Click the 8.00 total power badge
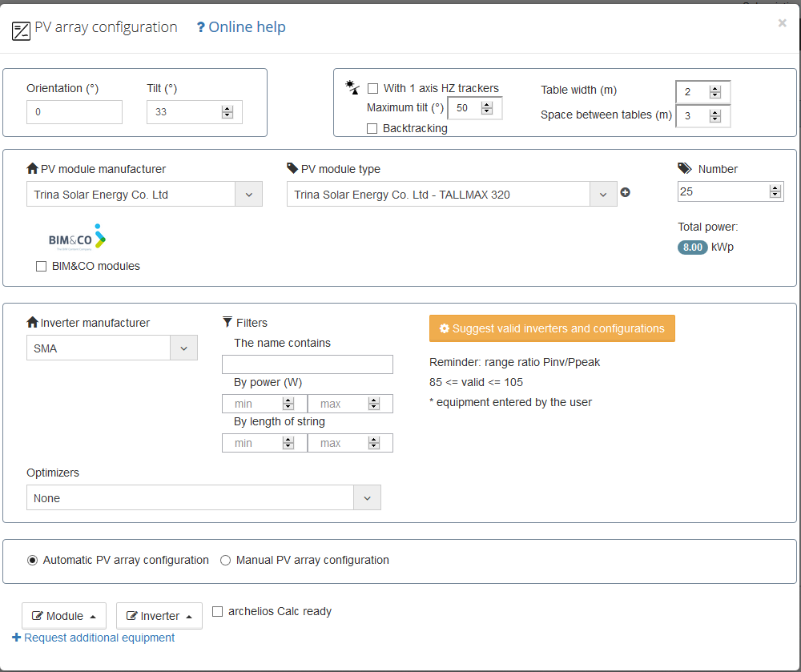 coord(692,247)
